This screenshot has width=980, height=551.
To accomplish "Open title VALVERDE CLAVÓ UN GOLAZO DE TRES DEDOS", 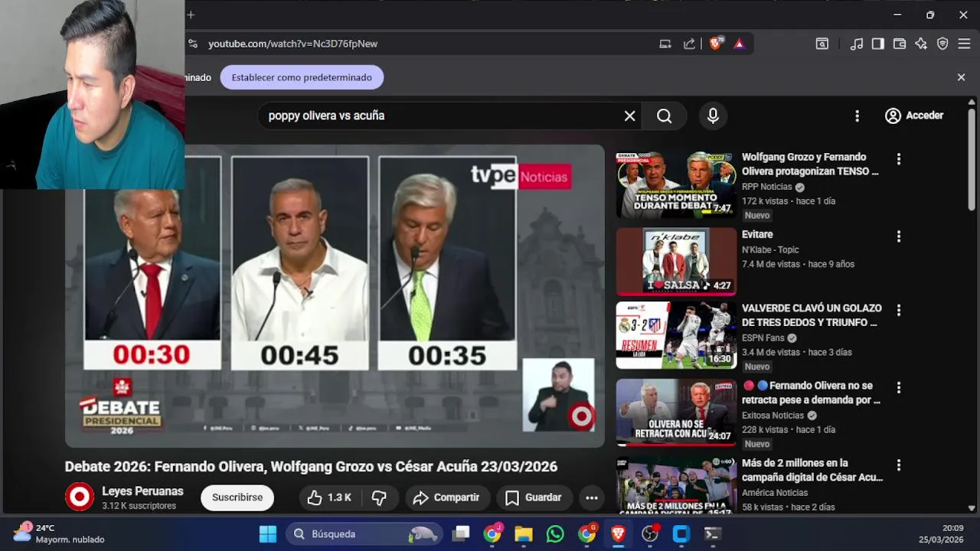I will coord(812,315).
